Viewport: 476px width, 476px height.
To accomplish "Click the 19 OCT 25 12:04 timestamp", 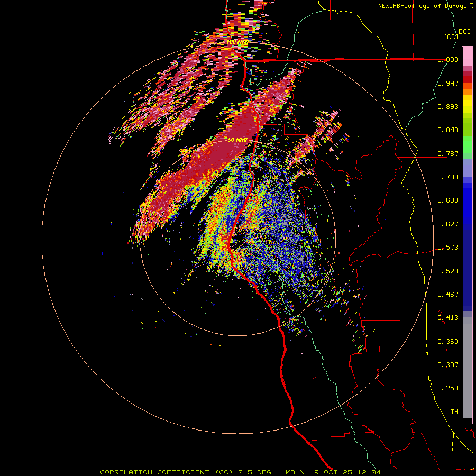I will [345, 472].
